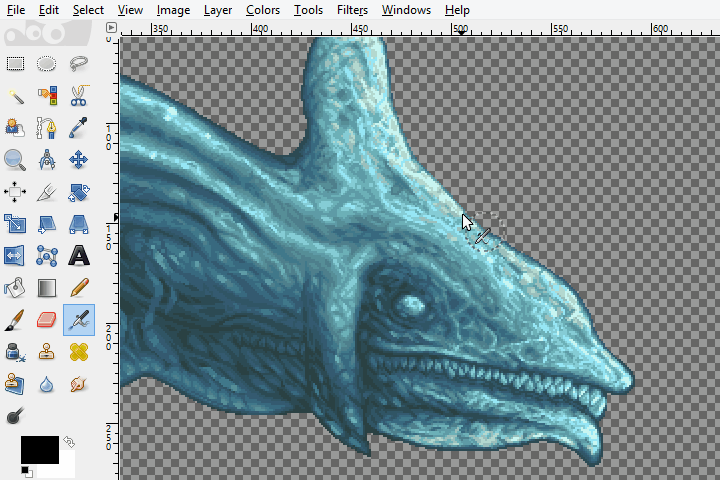
Task: Select the Select by Color tool
Action: point(47,96)
